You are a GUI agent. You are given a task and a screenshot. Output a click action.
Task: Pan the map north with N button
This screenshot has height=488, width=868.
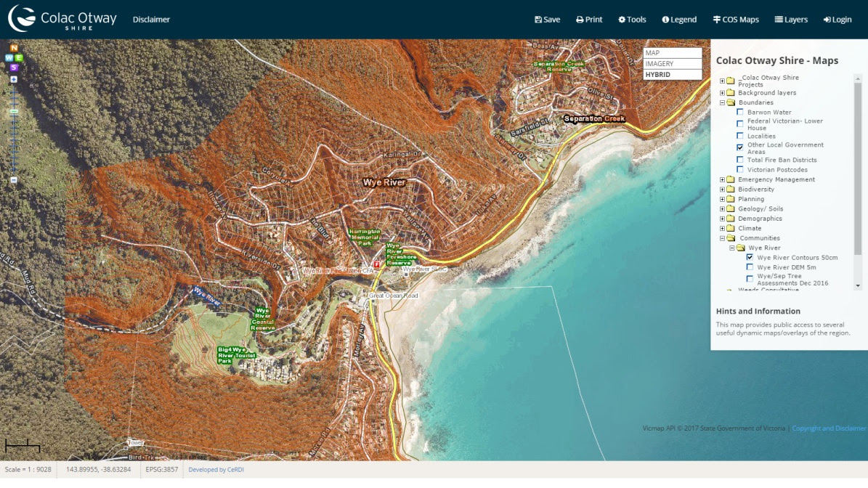pyautogui.click(x=15, y=48)
